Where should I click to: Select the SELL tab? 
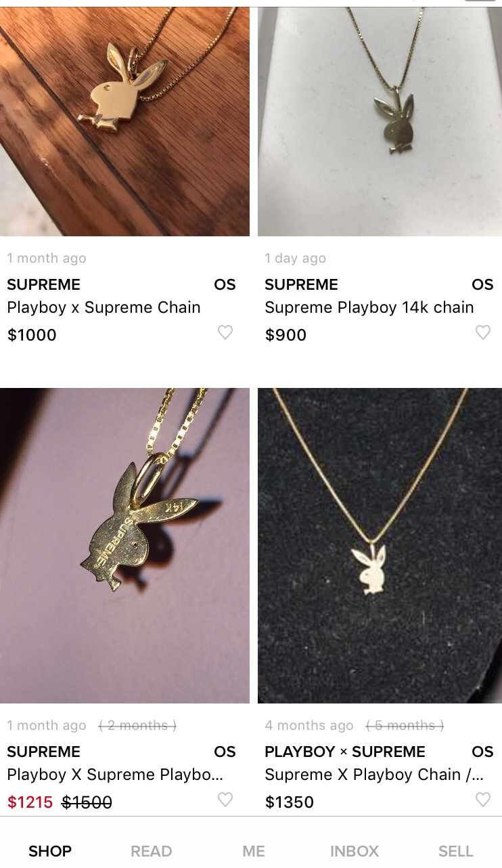[x=455, y=850]
